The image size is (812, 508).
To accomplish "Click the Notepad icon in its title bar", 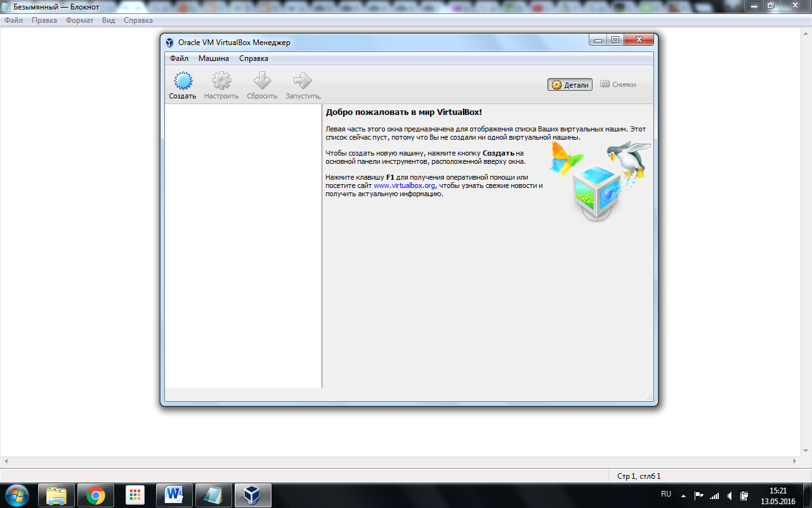I will 6,6.
